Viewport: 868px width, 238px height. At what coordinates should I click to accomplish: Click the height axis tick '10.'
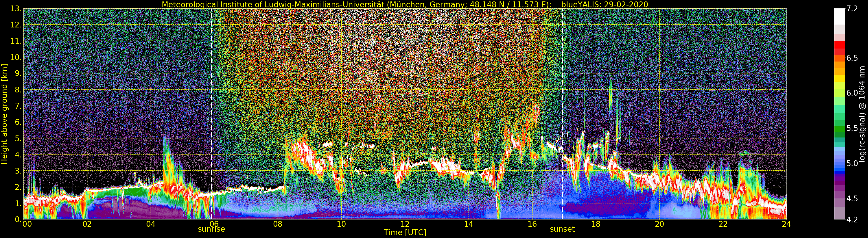16,57
